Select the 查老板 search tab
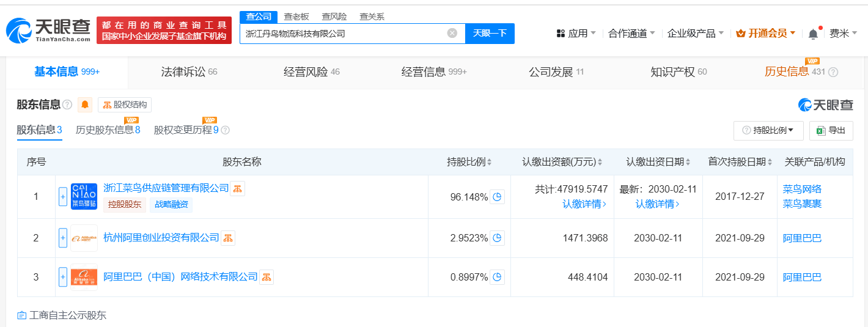This screenshot has width=868, height=327. tap(296, 17)
